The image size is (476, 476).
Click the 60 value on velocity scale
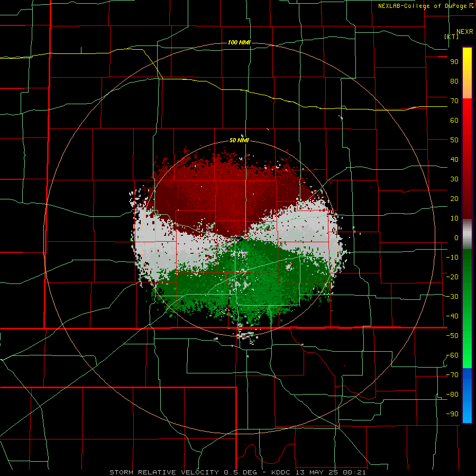454,121
